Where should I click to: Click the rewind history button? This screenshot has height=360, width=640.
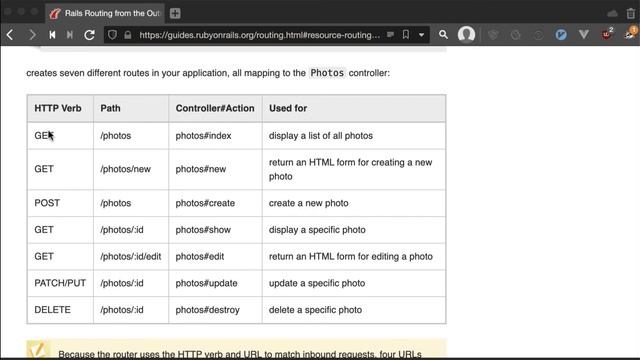(x=52, y=35)
